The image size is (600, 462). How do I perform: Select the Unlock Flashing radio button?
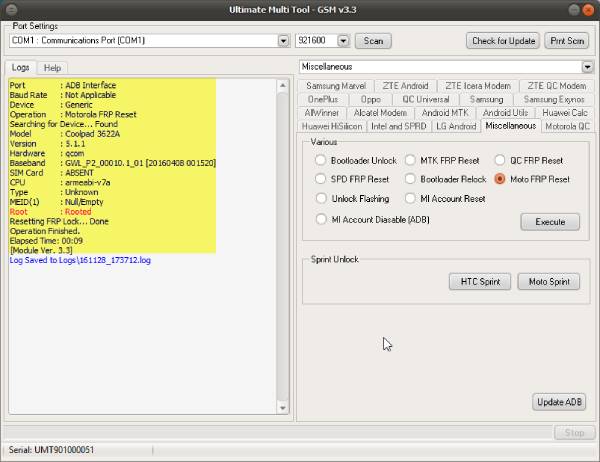click(322, 198)
